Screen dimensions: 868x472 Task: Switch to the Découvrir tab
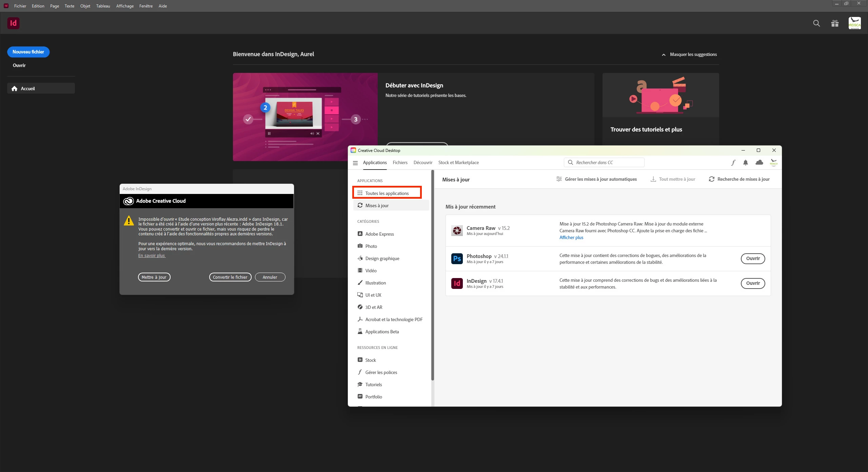click(423, 162)
